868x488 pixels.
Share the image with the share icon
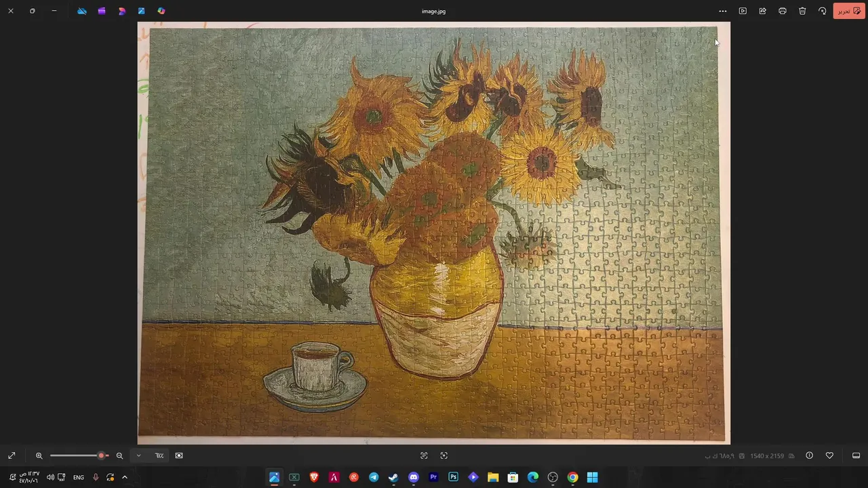click(762, 11)
